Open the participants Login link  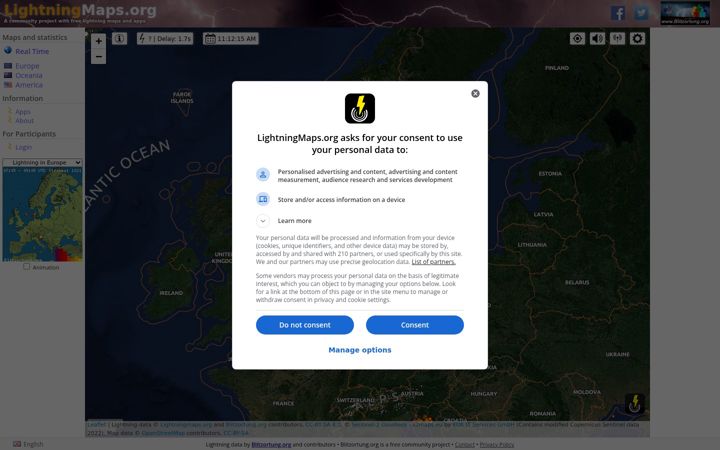click(x=23, y=147)
